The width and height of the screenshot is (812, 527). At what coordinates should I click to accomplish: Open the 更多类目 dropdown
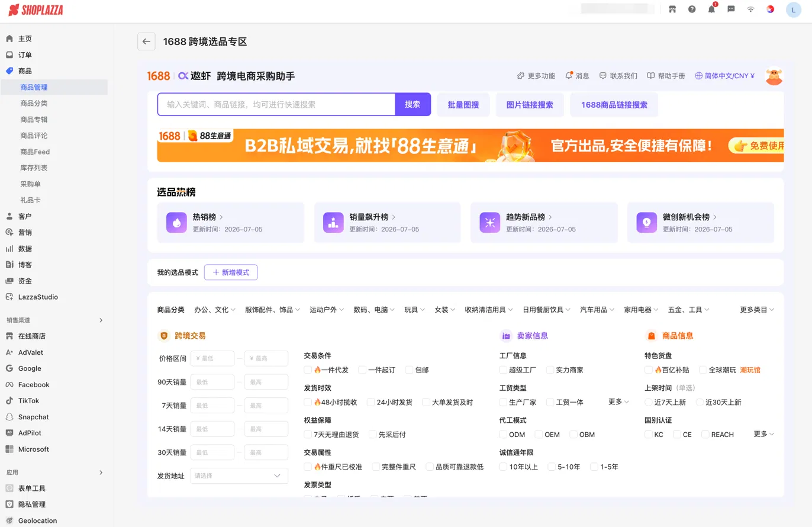pyautogui.click(x=757, y=310)
